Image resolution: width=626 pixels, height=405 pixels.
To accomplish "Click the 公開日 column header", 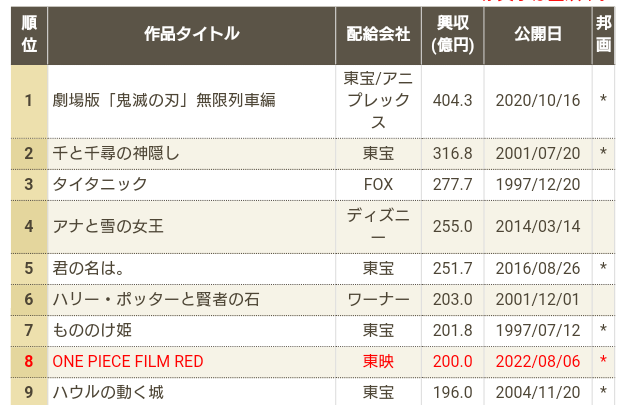I will click(x=538, y=33).
